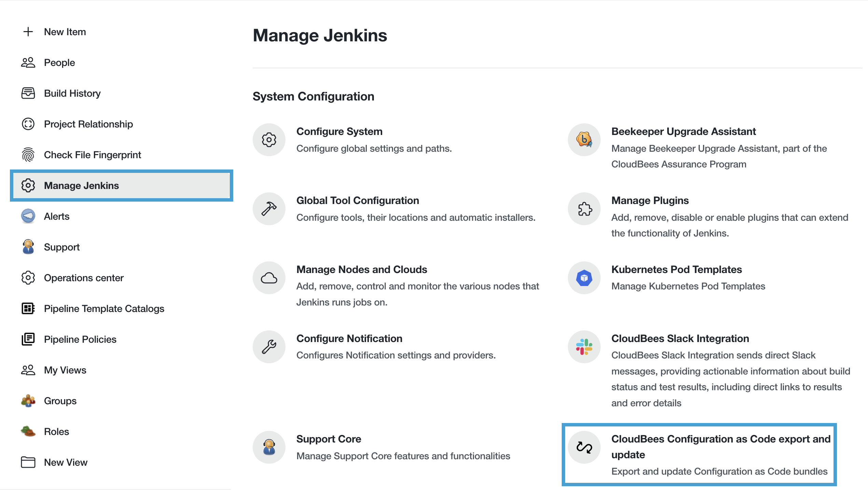Open Configure System via gear icon

click(x=269, y=140)
